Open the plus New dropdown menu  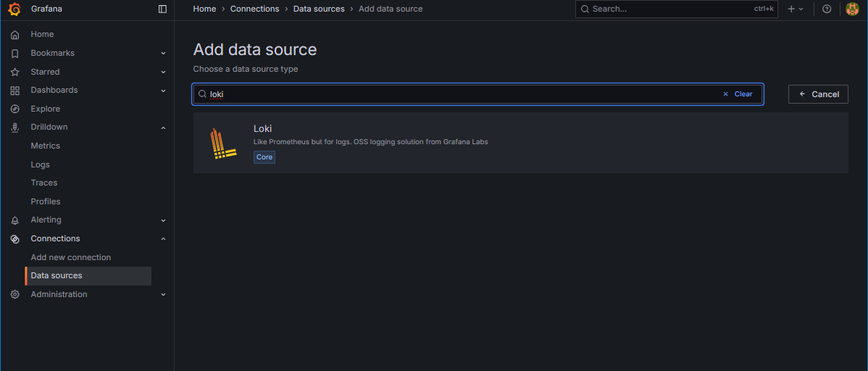[x=795, y=9]
